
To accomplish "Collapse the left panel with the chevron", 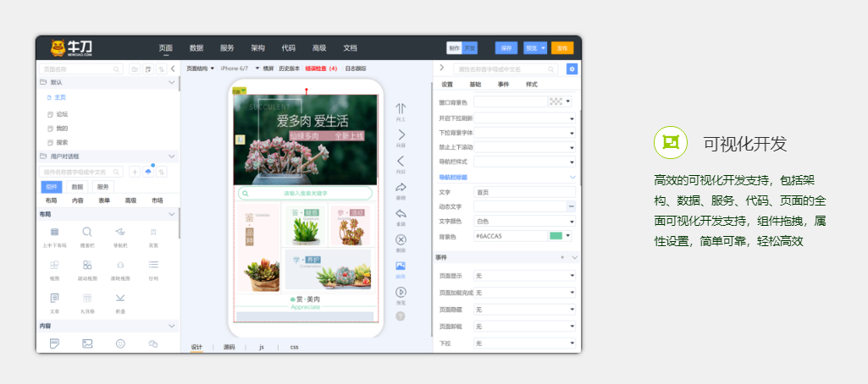I will (173, 69).
